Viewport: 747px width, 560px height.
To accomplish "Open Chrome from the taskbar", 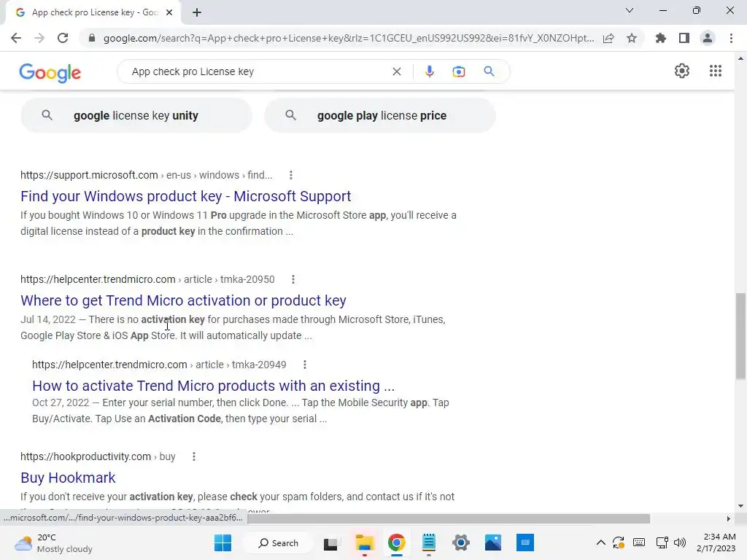I will pyautogui.click(x=396, y=542).
